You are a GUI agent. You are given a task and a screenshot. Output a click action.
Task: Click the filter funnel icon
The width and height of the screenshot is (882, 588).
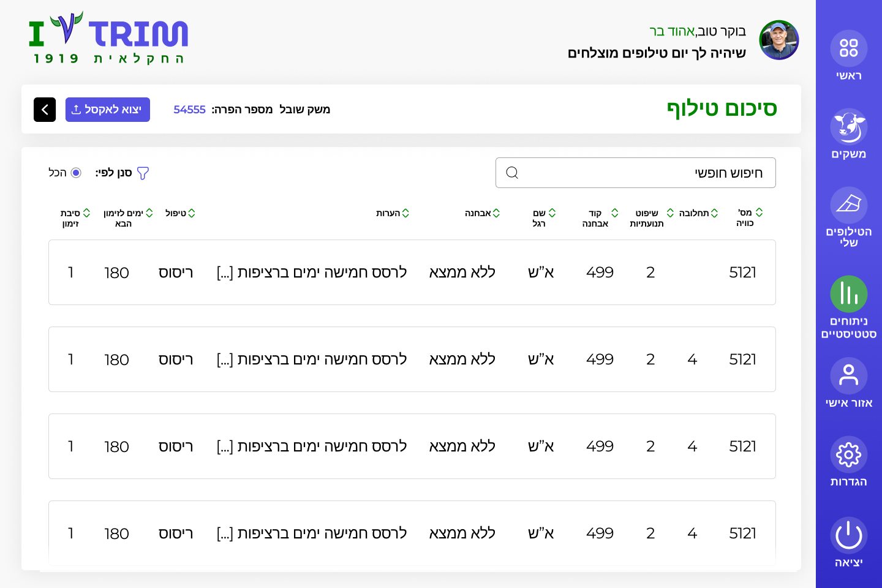pos(143,173)
